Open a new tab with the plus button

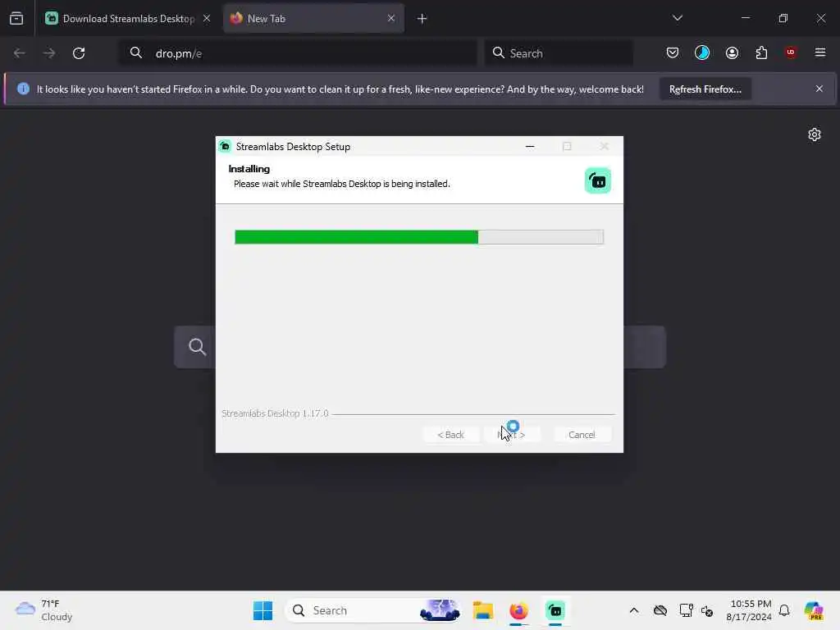click(422, 19)
